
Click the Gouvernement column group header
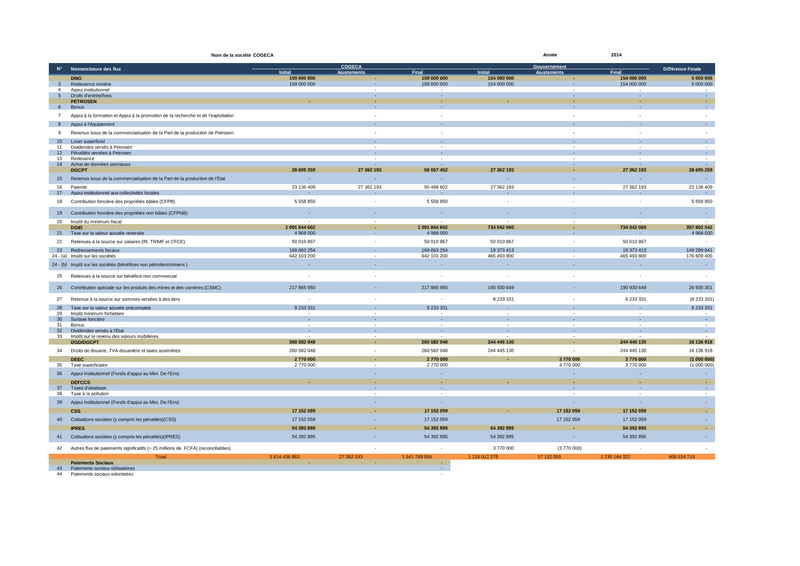[549, 67]
